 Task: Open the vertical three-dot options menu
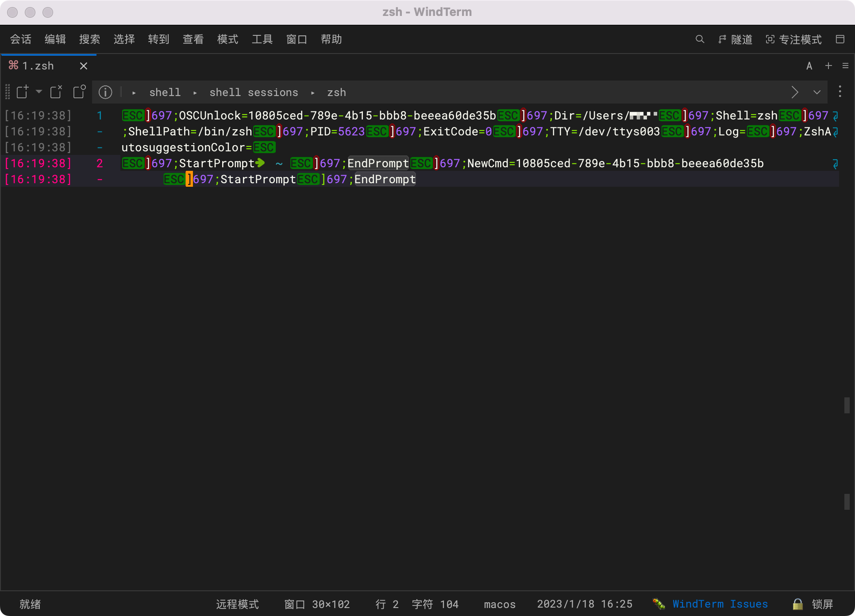pos(840,92)
